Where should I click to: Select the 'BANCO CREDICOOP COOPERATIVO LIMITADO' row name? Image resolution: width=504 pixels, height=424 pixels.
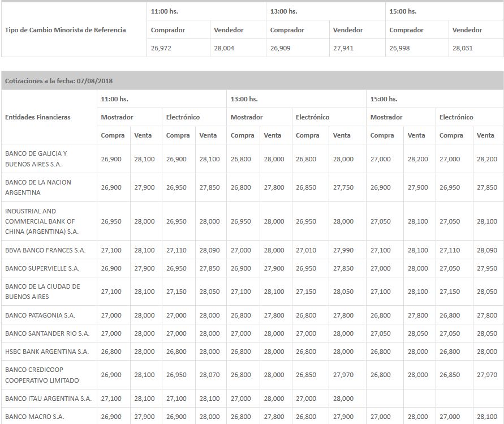[42, 375]
